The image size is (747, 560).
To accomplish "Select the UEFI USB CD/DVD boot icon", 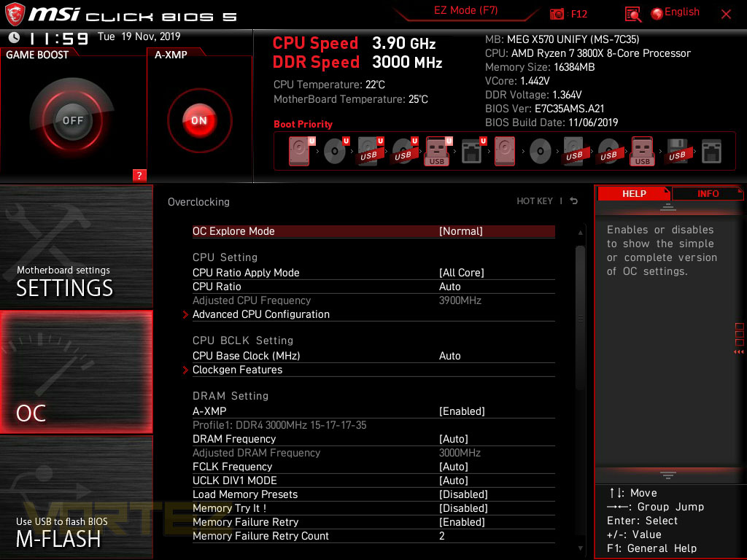I will coord(404,151).
